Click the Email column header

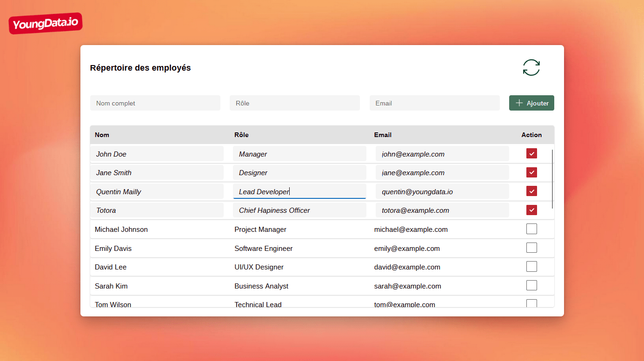coord(383,135)
